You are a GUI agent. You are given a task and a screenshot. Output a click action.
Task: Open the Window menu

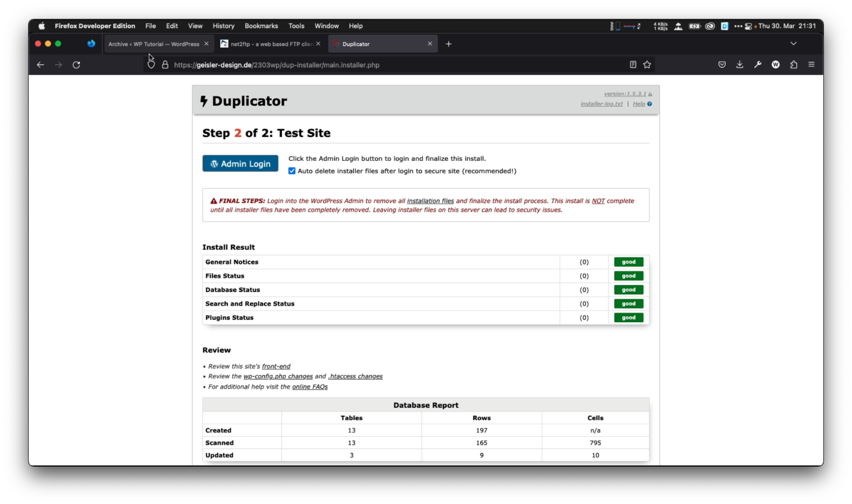point(327,26)
